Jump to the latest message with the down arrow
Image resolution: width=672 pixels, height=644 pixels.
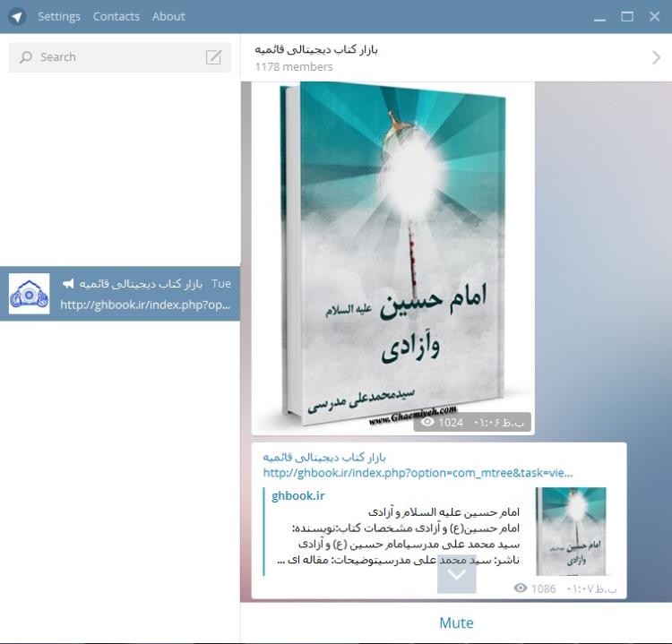pyautogui.click(x=456, y=574)
